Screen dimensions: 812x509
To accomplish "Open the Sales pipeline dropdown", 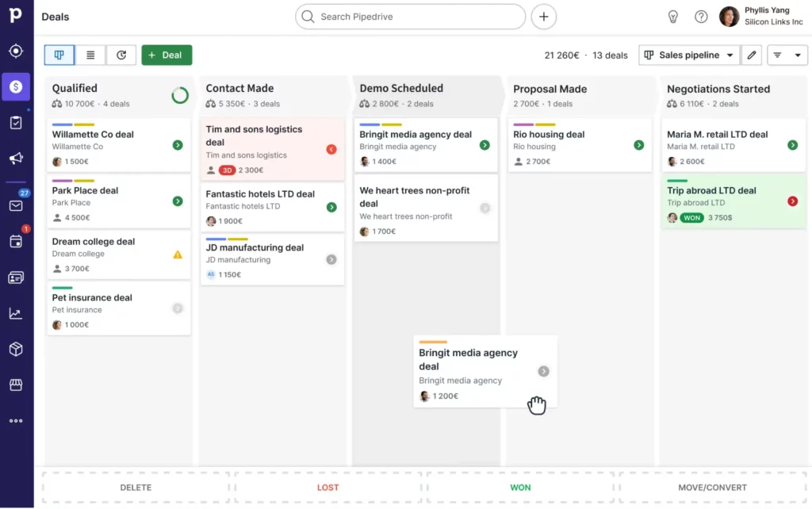I will pyautogui.click(x=689, y=55).
